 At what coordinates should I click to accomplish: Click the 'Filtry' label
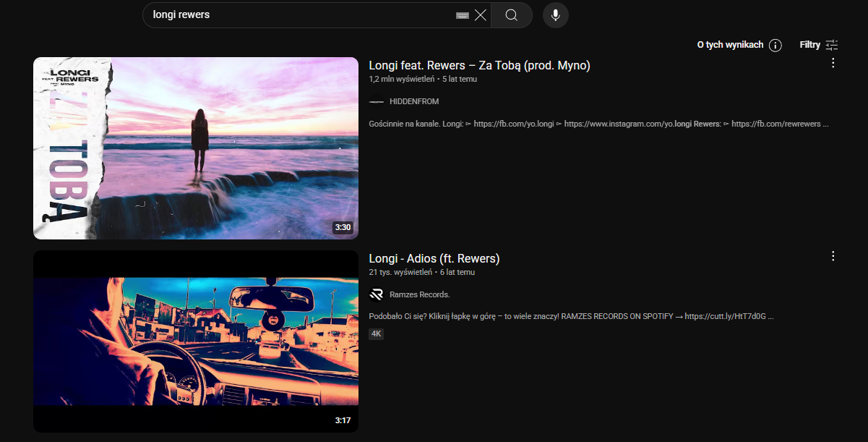(810, 45)
